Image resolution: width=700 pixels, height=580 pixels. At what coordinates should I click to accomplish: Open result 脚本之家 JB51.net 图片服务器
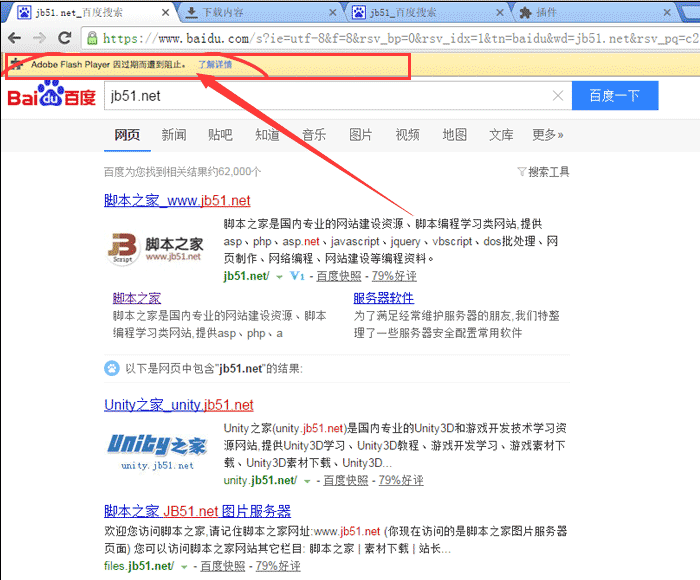click(x=197, y=511)
